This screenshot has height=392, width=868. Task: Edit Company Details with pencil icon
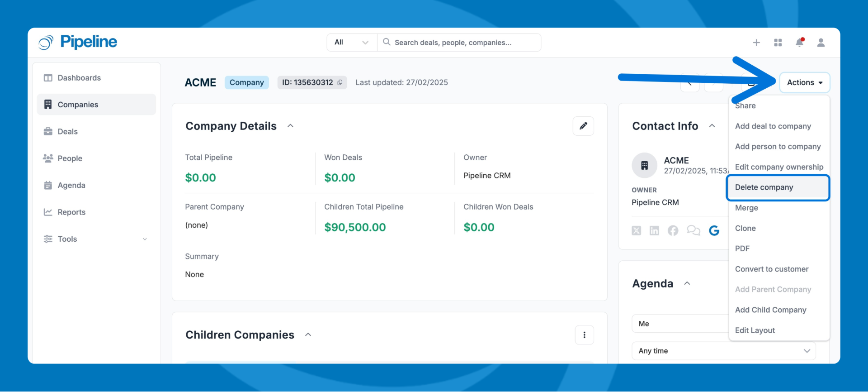[583, 126]
